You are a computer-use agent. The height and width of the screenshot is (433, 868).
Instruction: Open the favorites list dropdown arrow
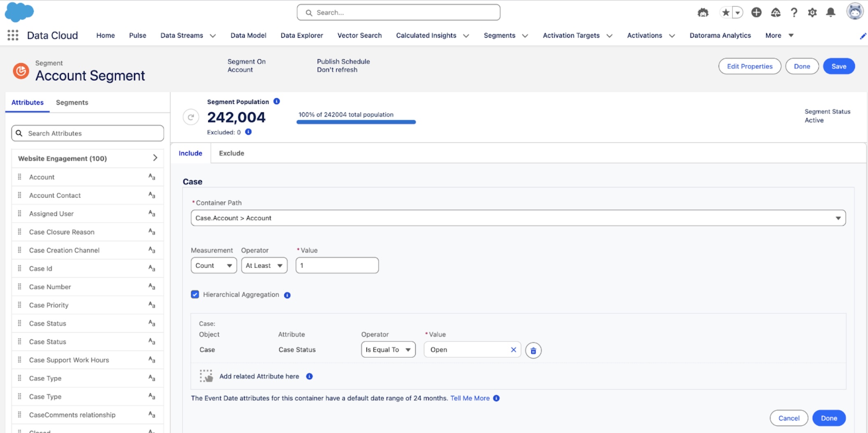pyautogui.click(x=737, y=13)
